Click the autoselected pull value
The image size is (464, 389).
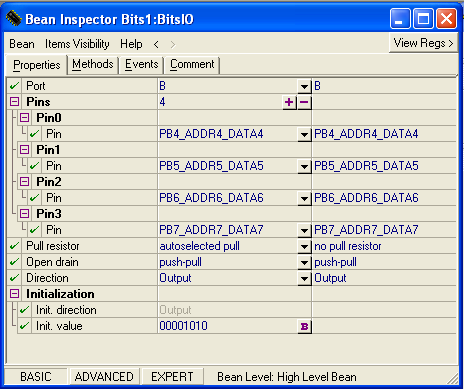click(x=199, y=246)
